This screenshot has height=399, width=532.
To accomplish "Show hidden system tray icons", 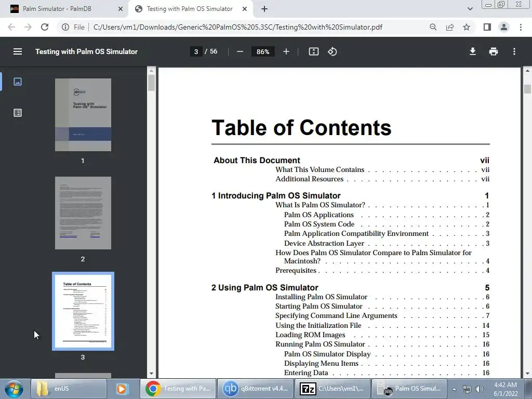I will [x=454, y=389].
